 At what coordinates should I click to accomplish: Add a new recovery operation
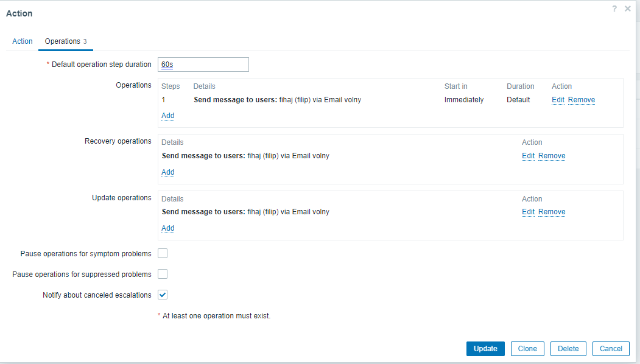coord(168,172)
